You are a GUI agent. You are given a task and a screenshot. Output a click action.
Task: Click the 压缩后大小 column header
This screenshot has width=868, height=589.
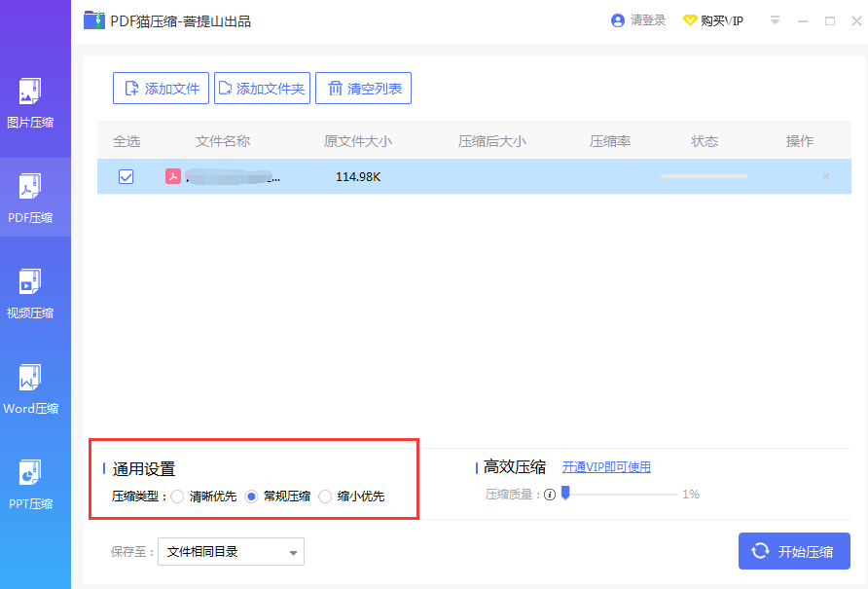point(492,141)
